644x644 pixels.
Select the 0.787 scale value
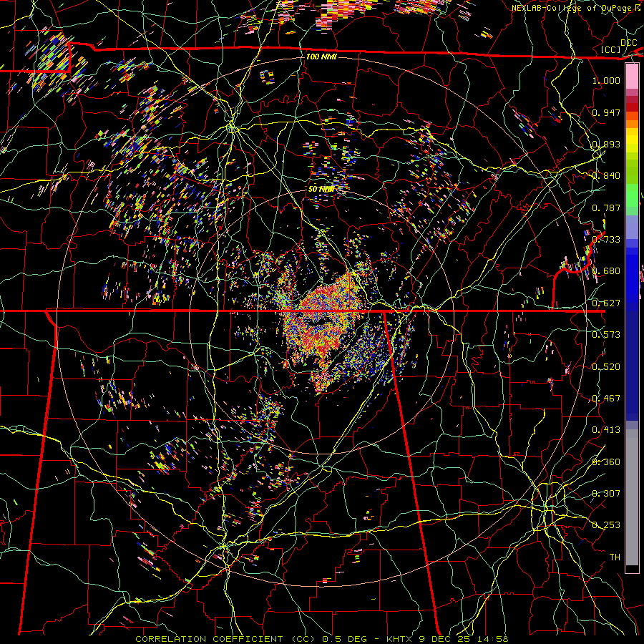coord(606,208)
